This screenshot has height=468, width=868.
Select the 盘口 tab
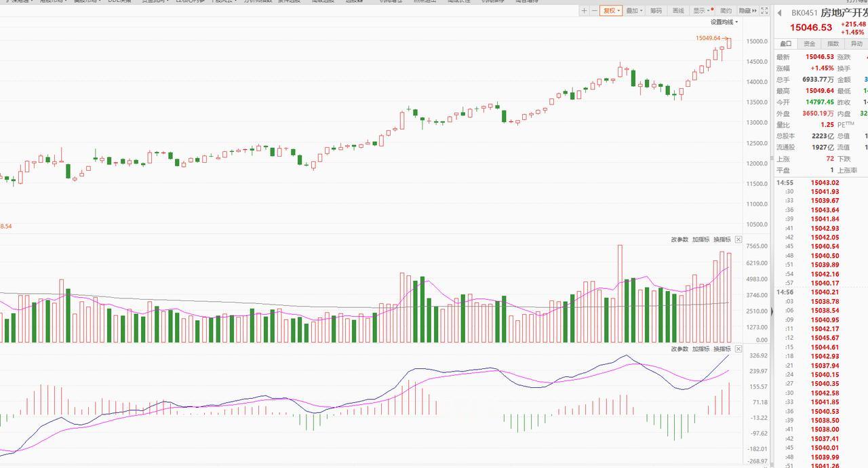tap(786, 43)
